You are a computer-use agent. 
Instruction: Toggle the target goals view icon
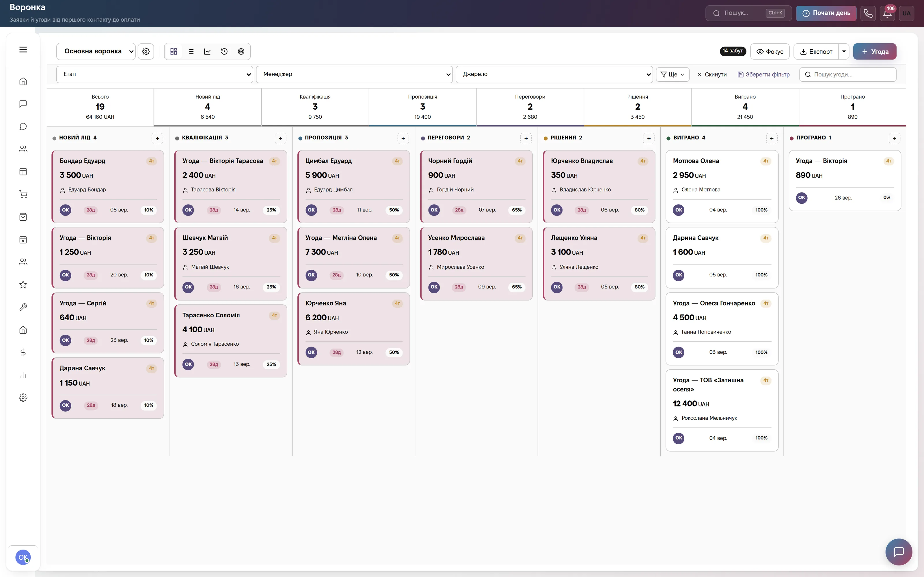tap(241, 52)
